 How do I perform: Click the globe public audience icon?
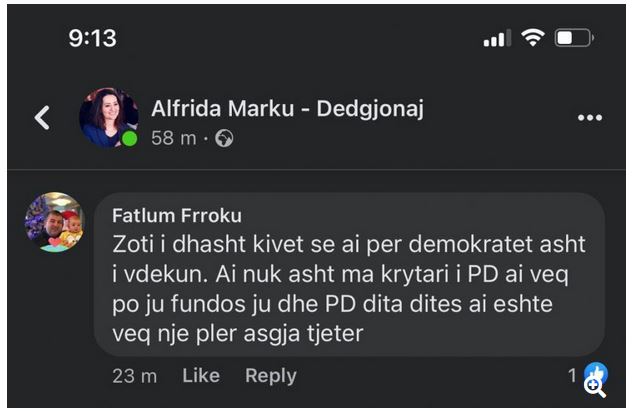[225, 139]
